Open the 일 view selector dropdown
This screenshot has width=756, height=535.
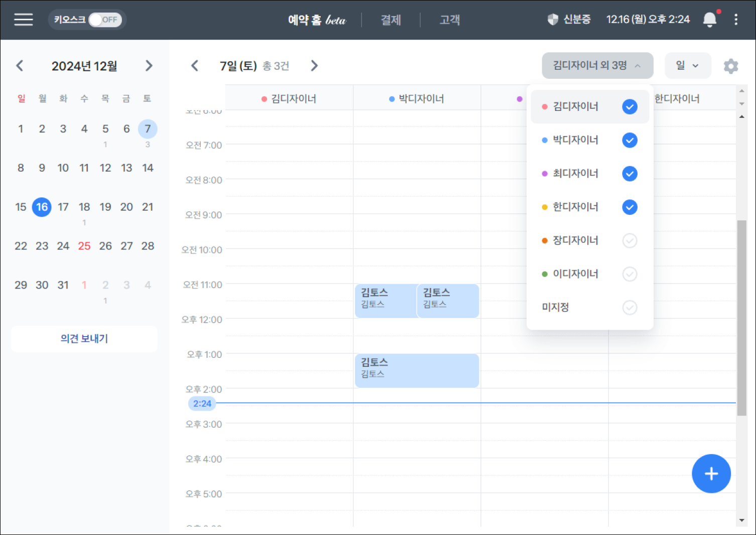click(687, 66)
